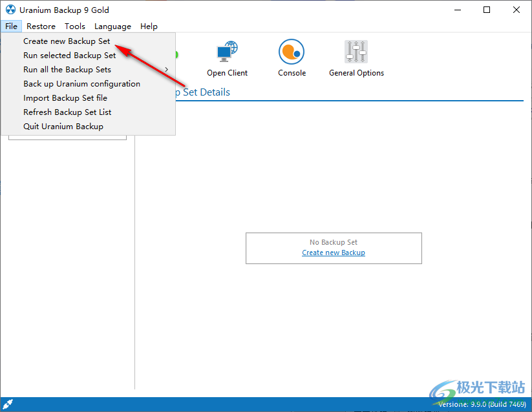The height and width of the screenshot is (412, 532).
Task: Click the Uranium Backup radiation logo icon
Action: click(x=10, y=10)
